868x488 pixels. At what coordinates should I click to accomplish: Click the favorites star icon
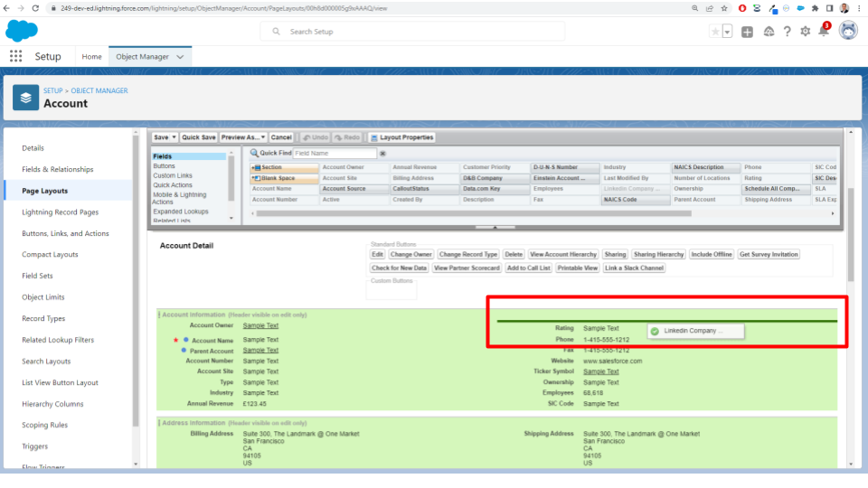pos(715,32)
